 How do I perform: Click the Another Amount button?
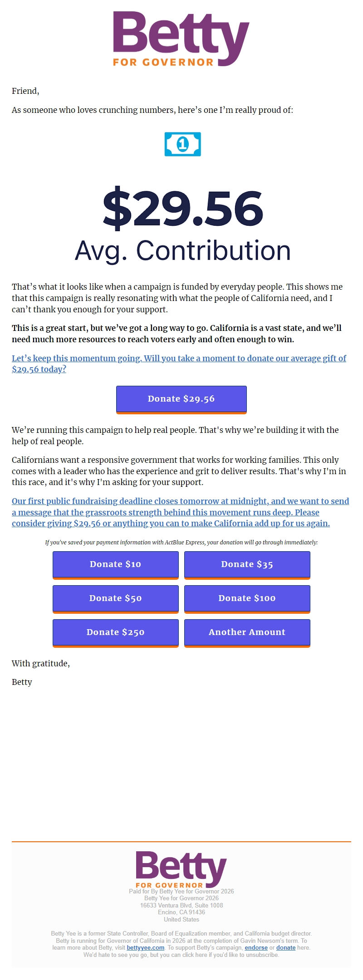click(247, 632)
